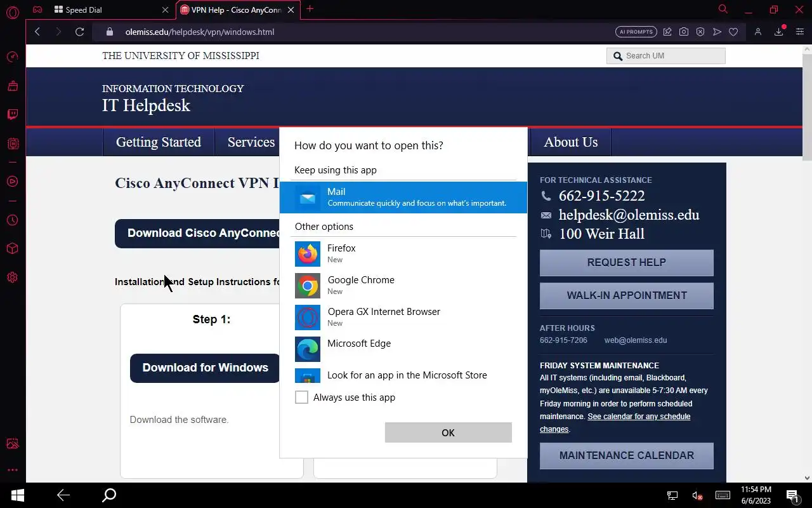Confirm with the OK button
Viewport: 812px width, 508px height.
pyautogui.click(x=448, y=432)
